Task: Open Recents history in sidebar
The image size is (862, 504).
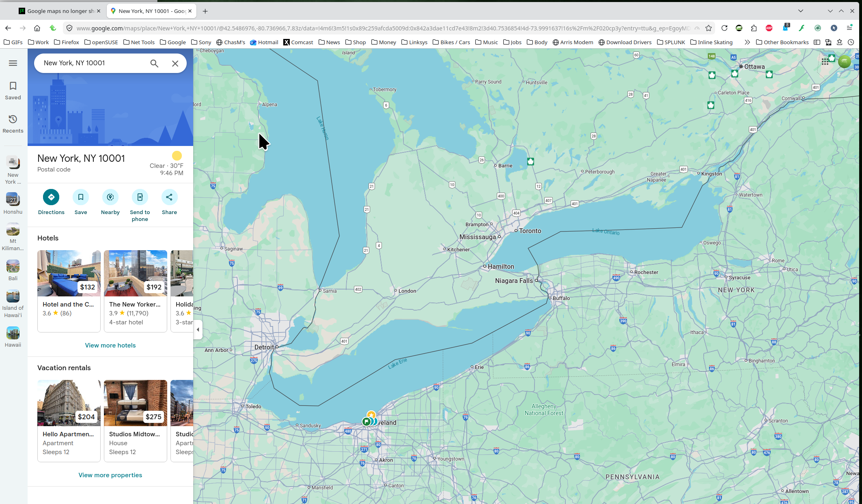Action: (x=13, y=124)
